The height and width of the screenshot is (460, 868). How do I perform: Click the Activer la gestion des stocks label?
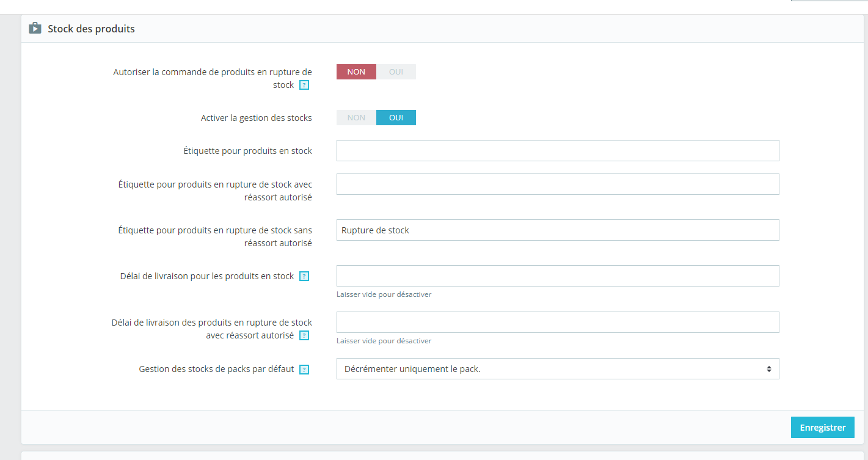coord(257,117)
